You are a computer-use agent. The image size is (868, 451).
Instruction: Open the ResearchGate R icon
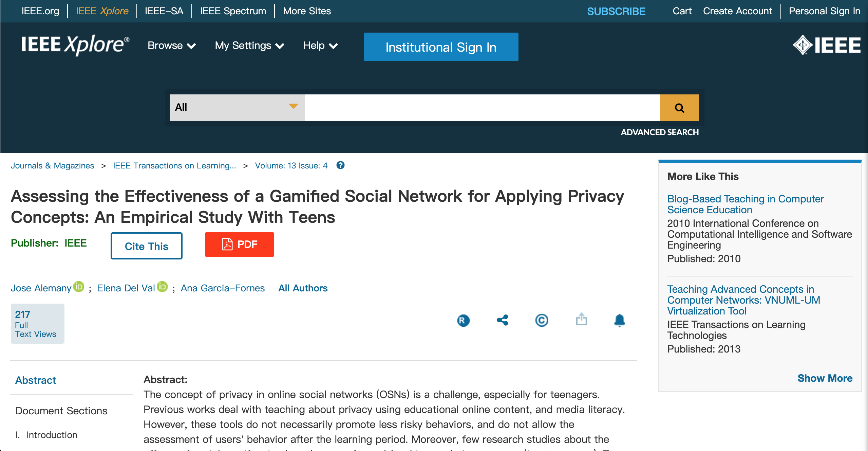click(463, 320)
